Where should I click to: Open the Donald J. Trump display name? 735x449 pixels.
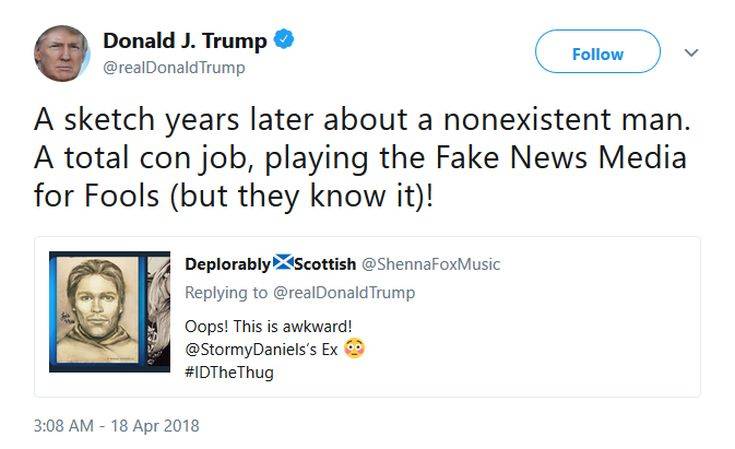[x=185, y=41]
